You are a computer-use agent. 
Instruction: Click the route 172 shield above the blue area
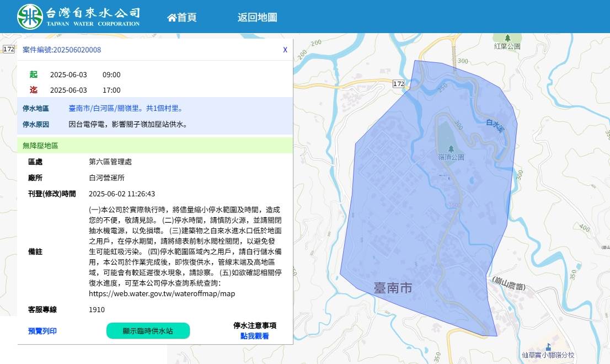click(399, 84)
